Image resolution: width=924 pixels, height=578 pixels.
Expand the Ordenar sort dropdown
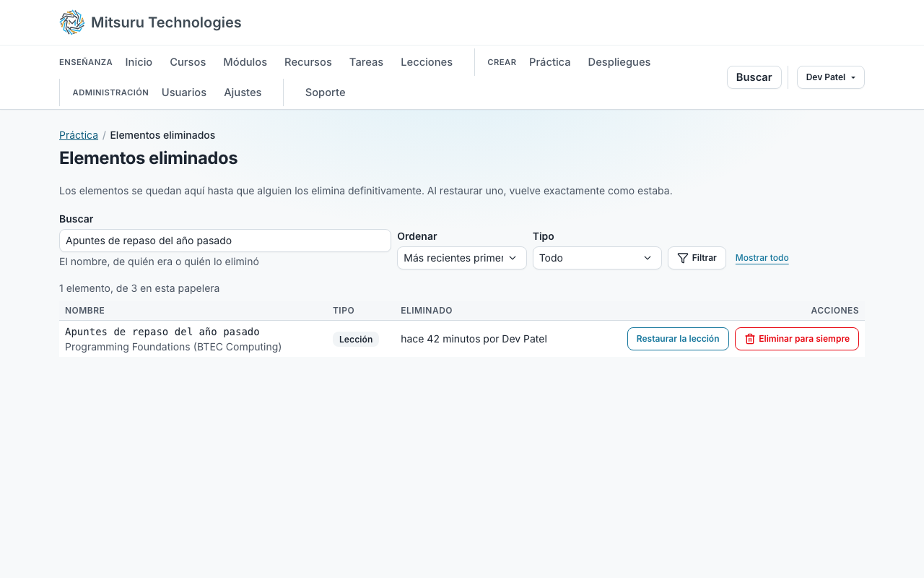(x=462, y=258)
